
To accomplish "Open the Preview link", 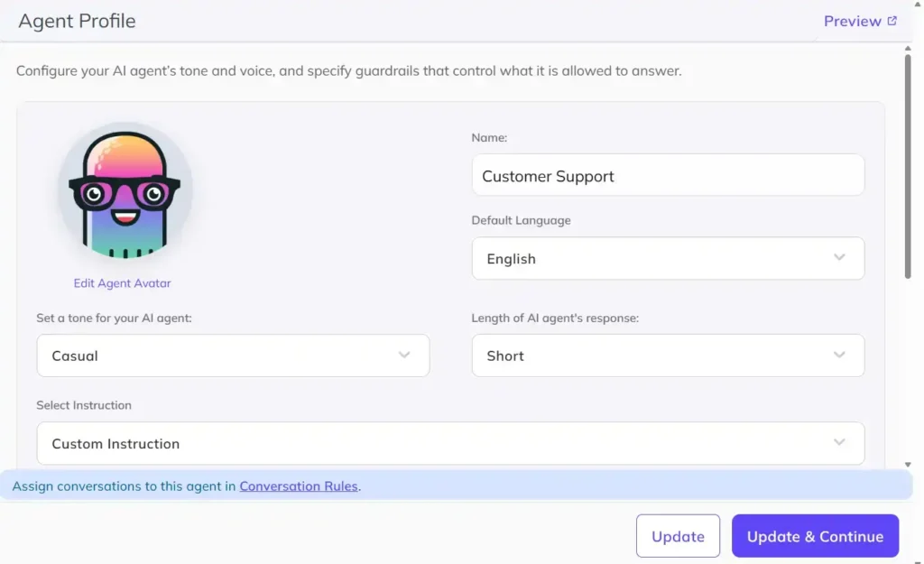I will pyautogui.click(x=860, y=22).
